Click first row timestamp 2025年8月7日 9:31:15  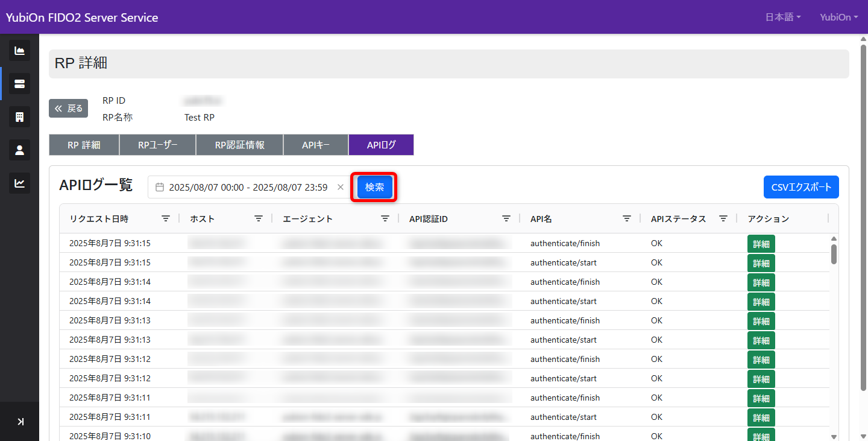110,243
